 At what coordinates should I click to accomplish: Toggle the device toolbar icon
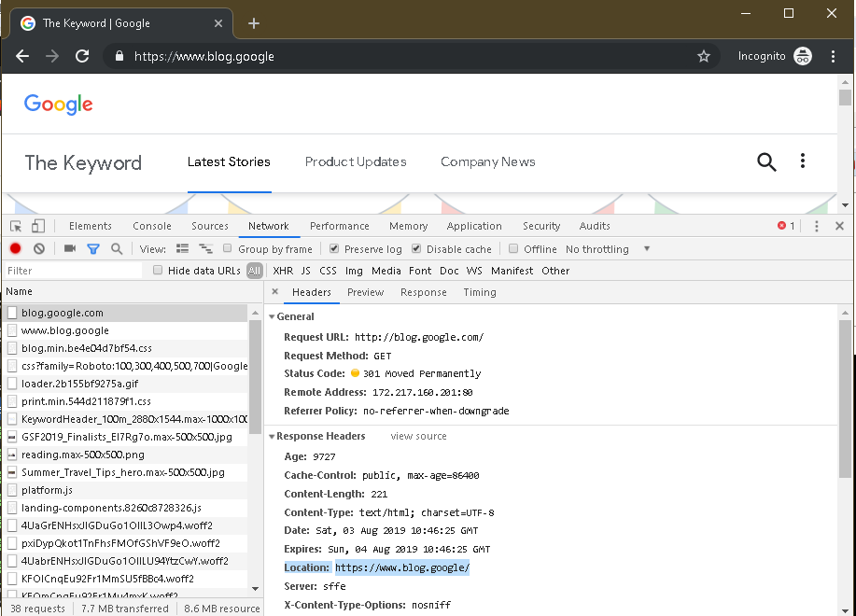(x=37, y=226)
